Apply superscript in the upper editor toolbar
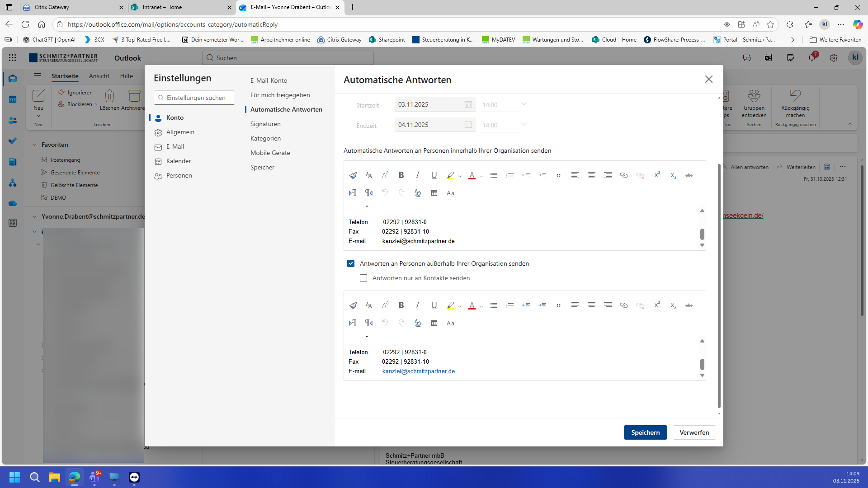Image resolution: width=868 pixels, height=488 pixels. coord(657,175)
